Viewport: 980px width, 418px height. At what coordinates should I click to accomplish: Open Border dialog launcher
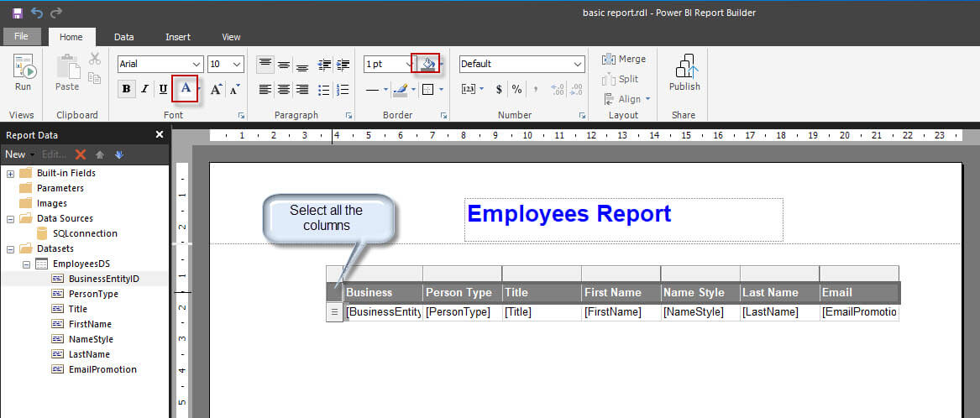point(443,116)
